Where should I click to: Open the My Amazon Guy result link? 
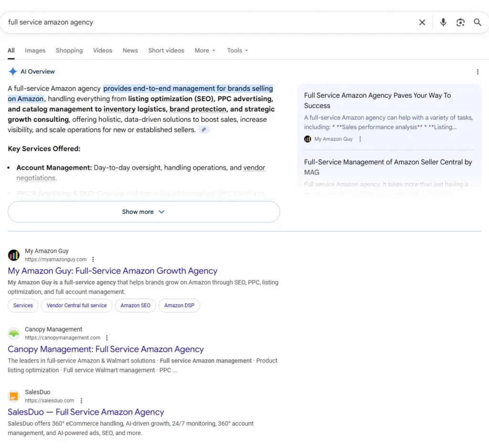tap(112, 271)
